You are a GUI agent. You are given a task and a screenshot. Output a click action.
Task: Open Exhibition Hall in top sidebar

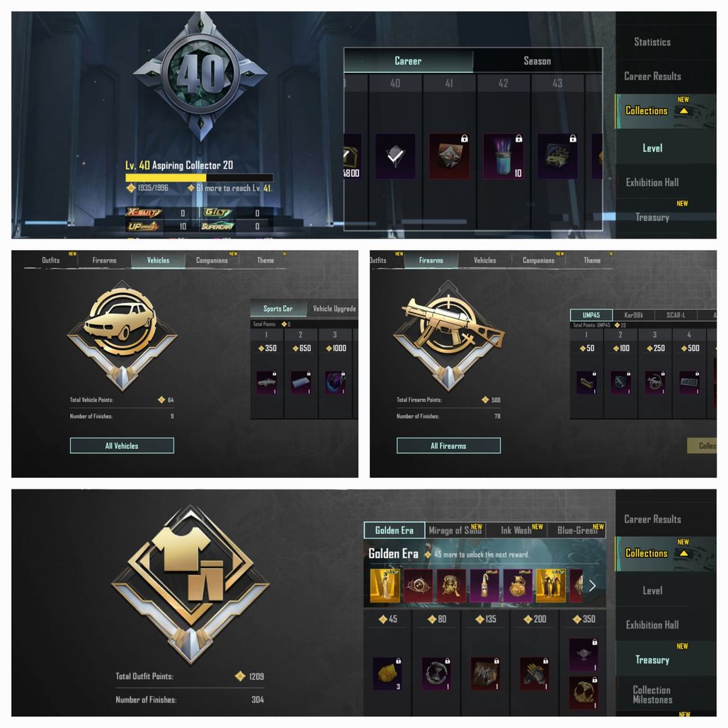pos(652,183)
